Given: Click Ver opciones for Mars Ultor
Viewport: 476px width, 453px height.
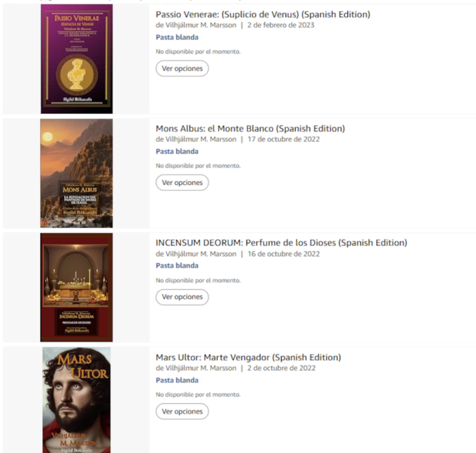Looking at the screenshot, I should pos(182,411).
